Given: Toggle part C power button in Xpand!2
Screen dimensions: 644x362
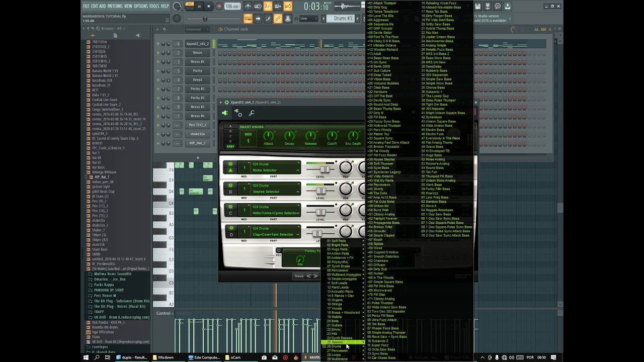Looking at the screenshot, I should [x=231, y=207].
